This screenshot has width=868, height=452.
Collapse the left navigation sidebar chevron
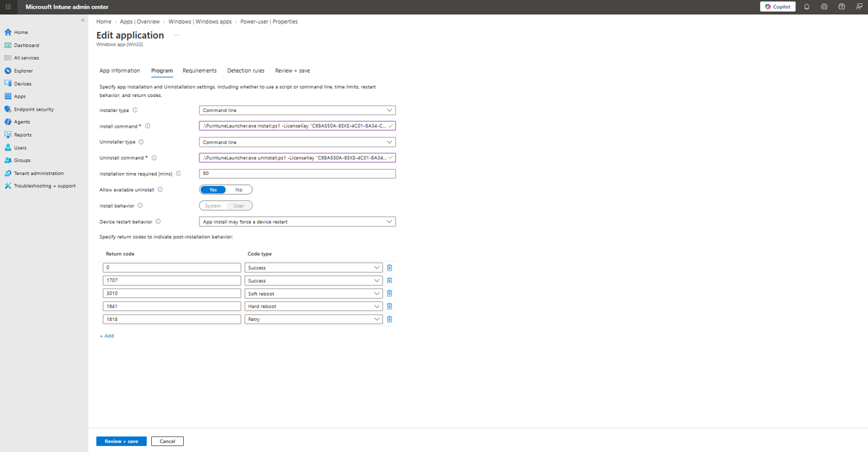click(83, 20)
